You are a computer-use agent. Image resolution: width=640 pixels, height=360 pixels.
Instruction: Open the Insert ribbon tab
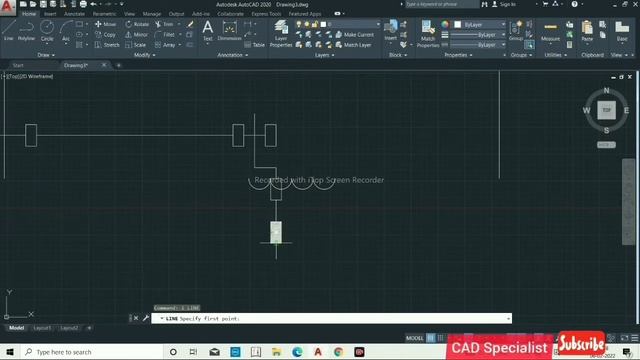pos(50,14)
